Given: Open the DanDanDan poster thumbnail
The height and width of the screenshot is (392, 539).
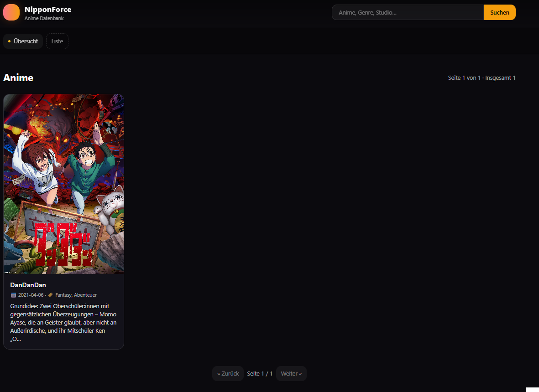Looking at the screenshot, I should pos(63,184).
